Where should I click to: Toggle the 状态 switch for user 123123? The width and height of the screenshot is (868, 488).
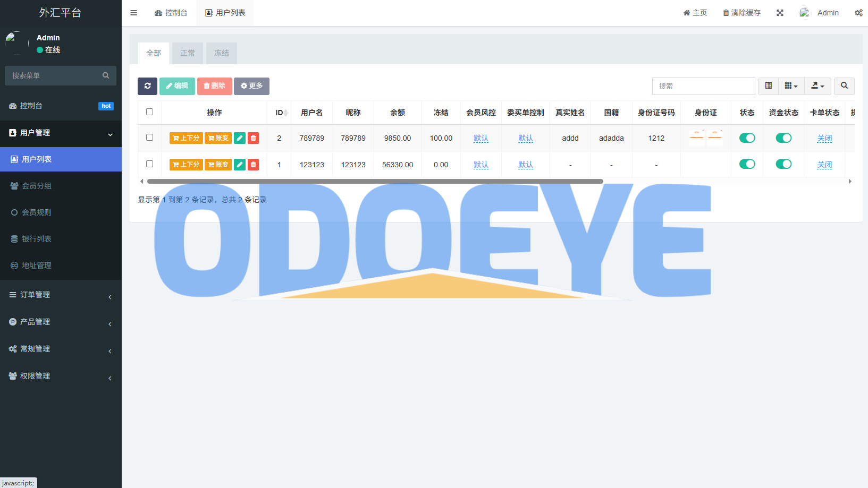[x=747, y=164]
